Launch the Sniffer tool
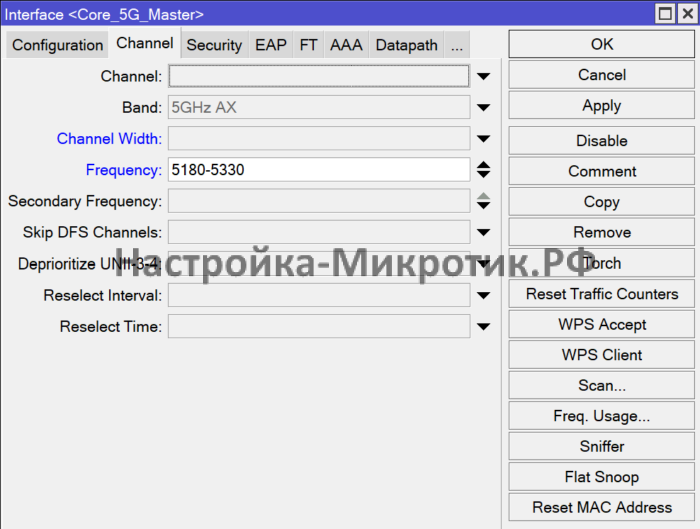The height and width of the screenshot is (529, 700). 602,446
